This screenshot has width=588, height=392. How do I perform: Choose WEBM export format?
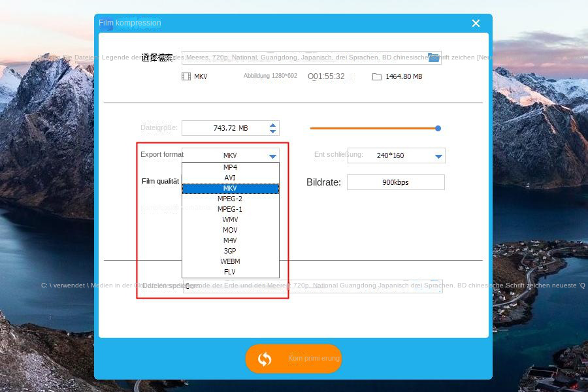[230, 261]
